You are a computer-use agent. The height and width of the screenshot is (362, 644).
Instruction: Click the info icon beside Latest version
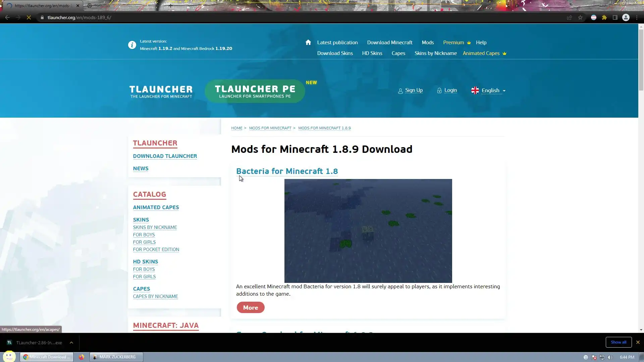(x=132, y=45)
